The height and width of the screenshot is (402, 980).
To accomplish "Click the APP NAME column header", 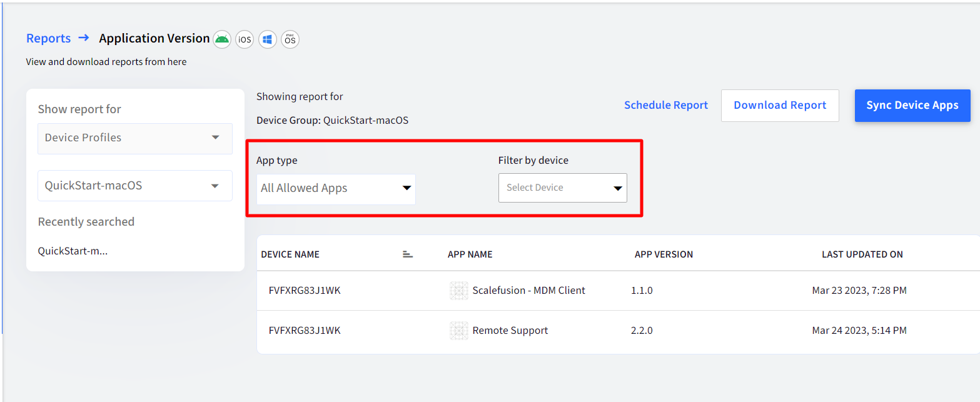I will [x=470, y=254].
